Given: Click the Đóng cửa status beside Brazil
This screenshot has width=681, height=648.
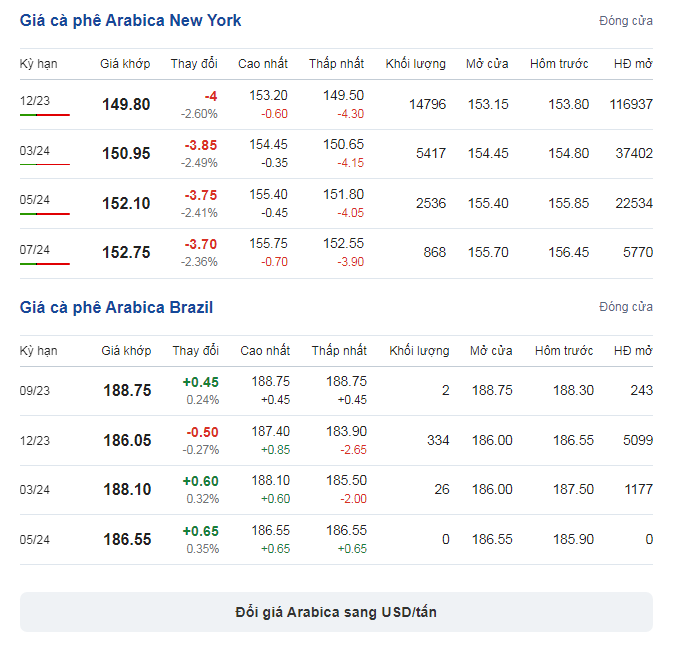Looking at the screenshot, I should [x=626, y=307].
